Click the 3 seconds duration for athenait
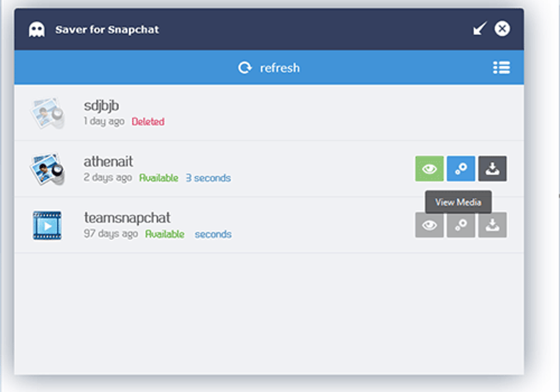The height and width of the screenshot is (392, 560). (x=208, y=178)
